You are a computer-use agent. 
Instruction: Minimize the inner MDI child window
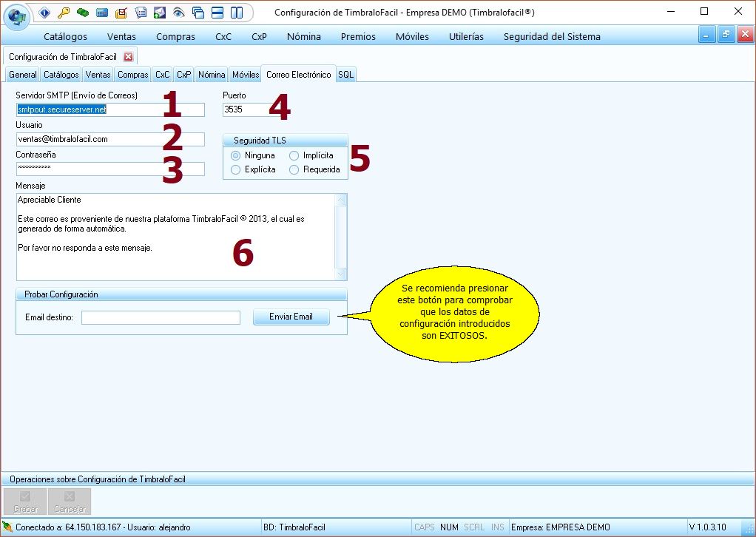pyautogui.click(x=706, y=35)
